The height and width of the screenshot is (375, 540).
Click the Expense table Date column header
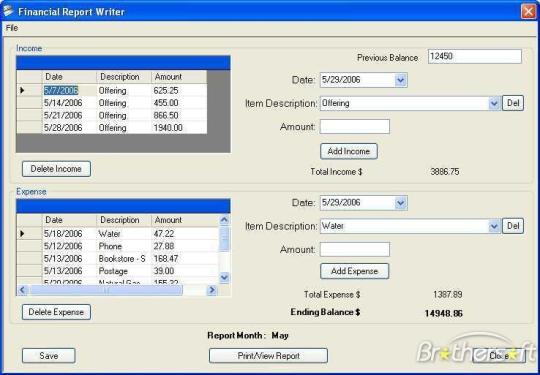(69, 220)
